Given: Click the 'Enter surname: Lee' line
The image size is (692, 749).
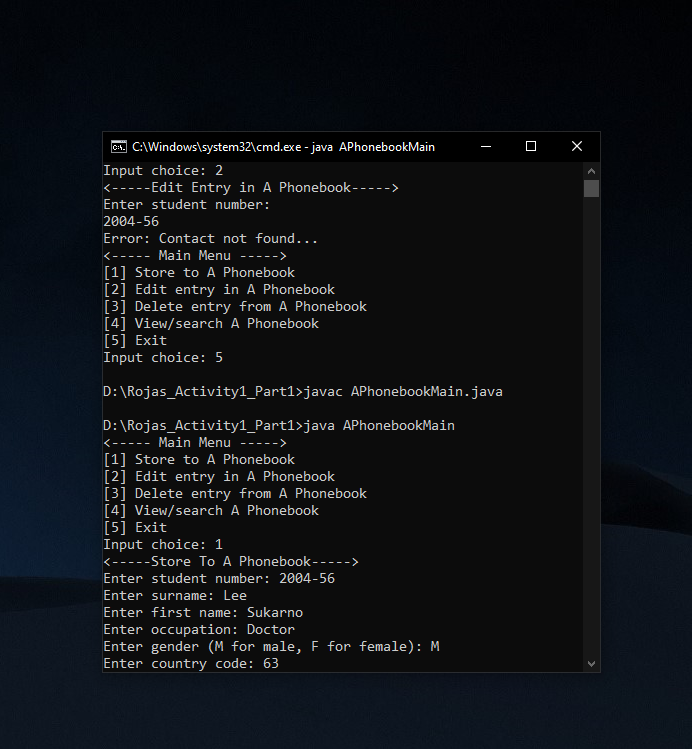Looking at the screenshot, I should pos(175,596).
